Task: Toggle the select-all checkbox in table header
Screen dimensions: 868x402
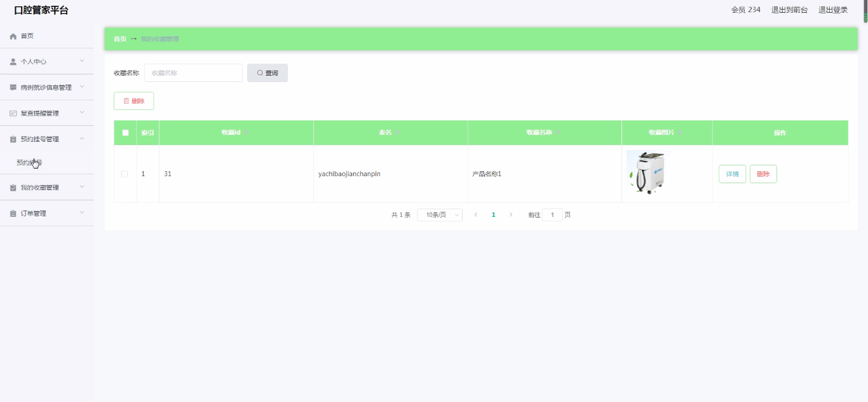Action: pyautogui.click(x=125, y=133)
